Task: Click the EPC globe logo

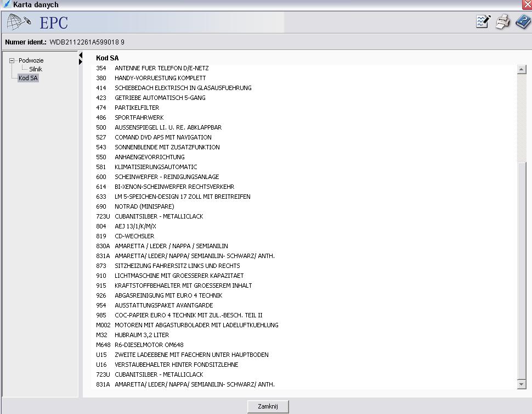Action: coord(18,22)
